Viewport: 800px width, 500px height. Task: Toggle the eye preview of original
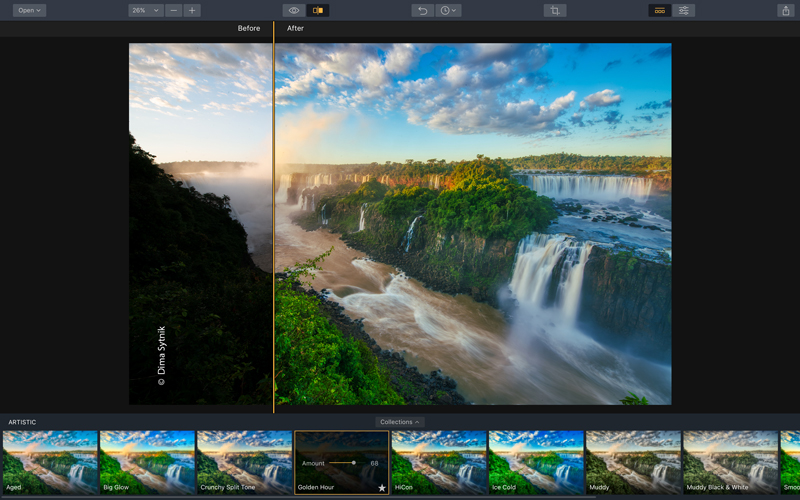point(294,10)
